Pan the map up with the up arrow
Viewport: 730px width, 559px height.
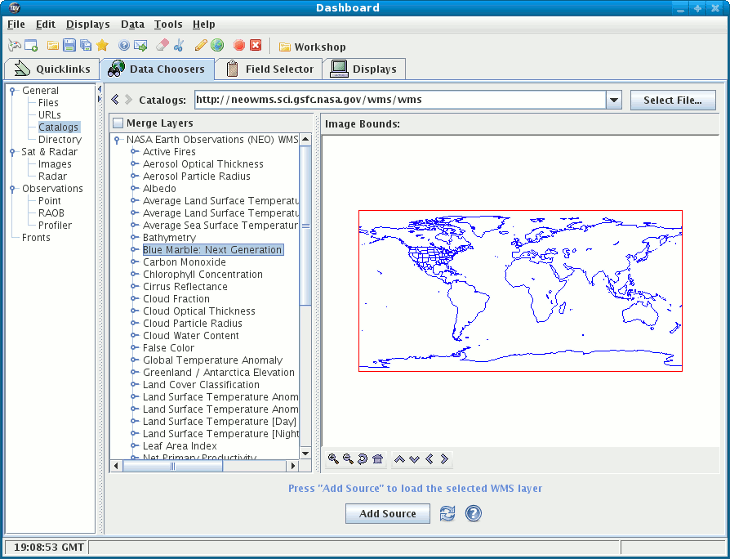pos(399,459)
